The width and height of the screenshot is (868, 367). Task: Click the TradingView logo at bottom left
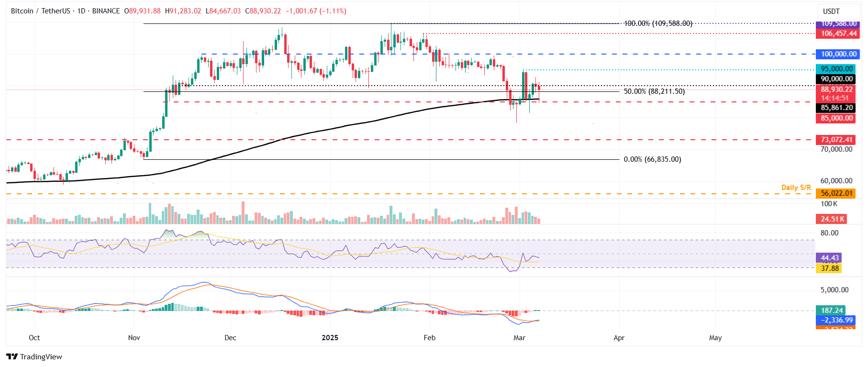(x=34, y=356)
